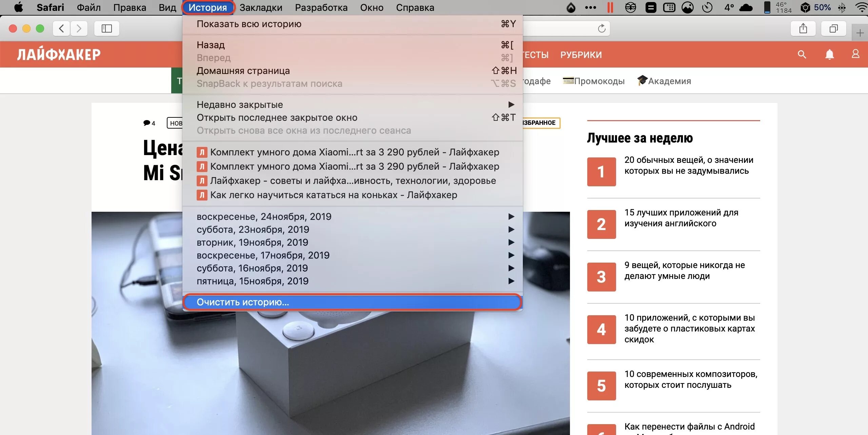Open 10 приложений пластиковых карт скидок article

point(690,329)
